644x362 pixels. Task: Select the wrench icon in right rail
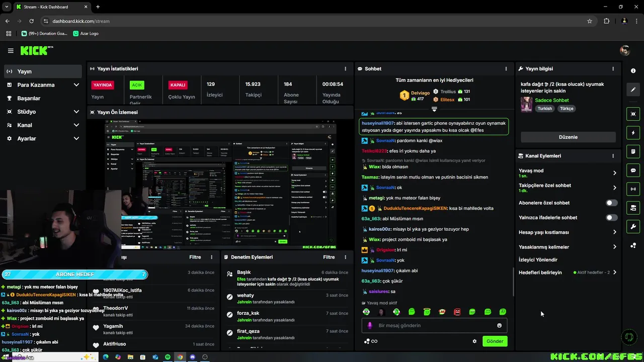point(633,227)
